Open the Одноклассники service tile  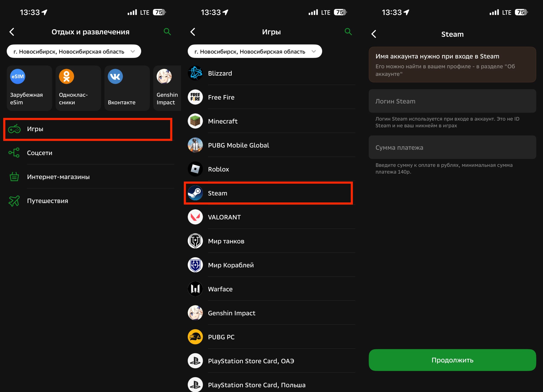tap(78, 88)
